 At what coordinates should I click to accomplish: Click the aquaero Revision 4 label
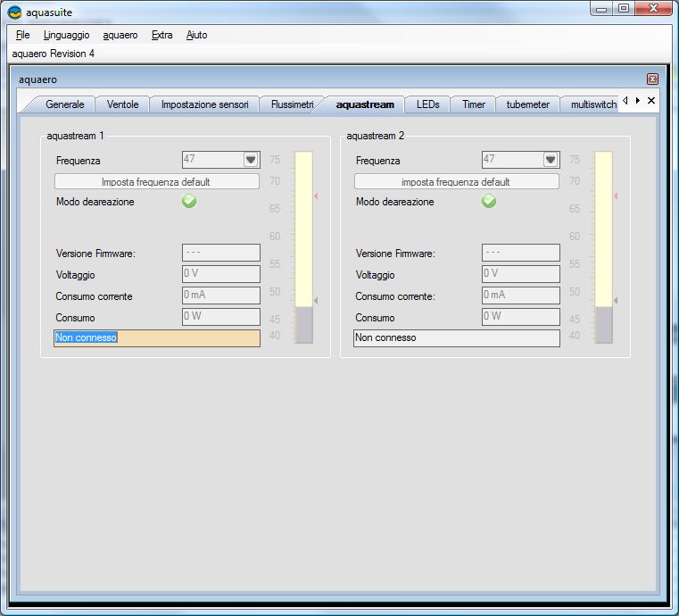click(x=53, y=54)
